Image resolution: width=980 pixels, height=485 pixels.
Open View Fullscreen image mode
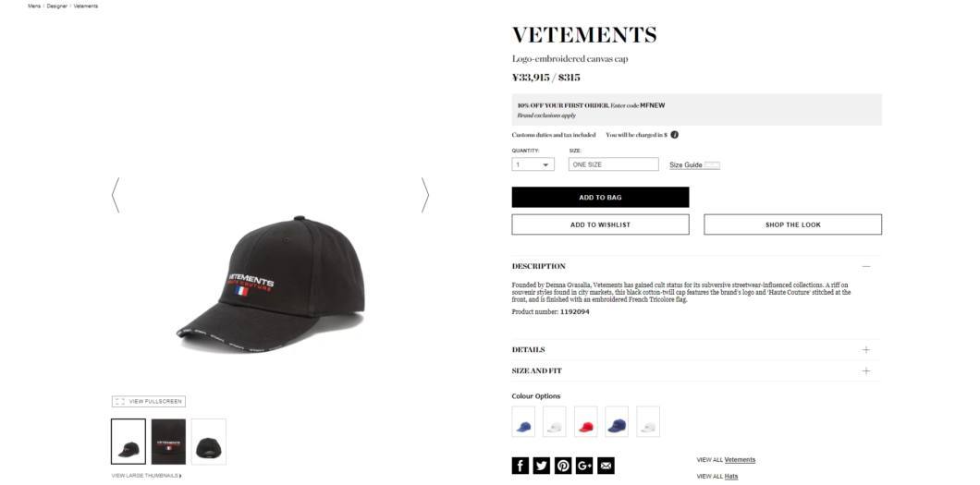pyautogui.click(x=149, y=401)
